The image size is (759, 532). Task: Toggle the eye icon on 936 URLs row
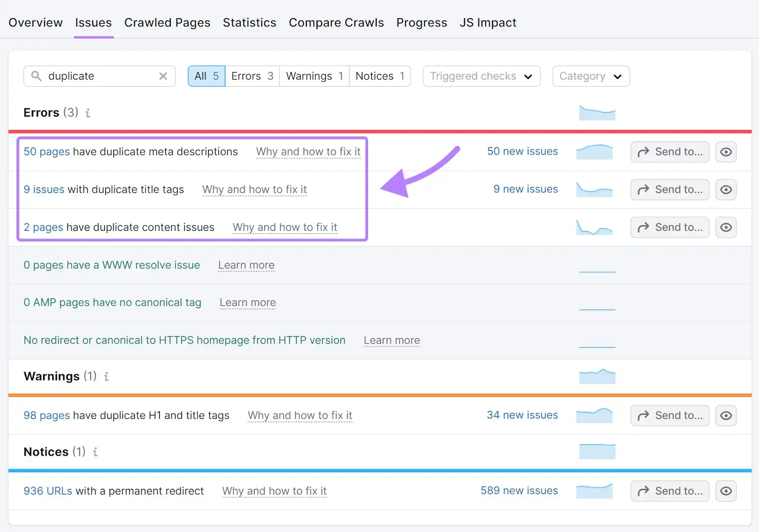tap(726, 491)
